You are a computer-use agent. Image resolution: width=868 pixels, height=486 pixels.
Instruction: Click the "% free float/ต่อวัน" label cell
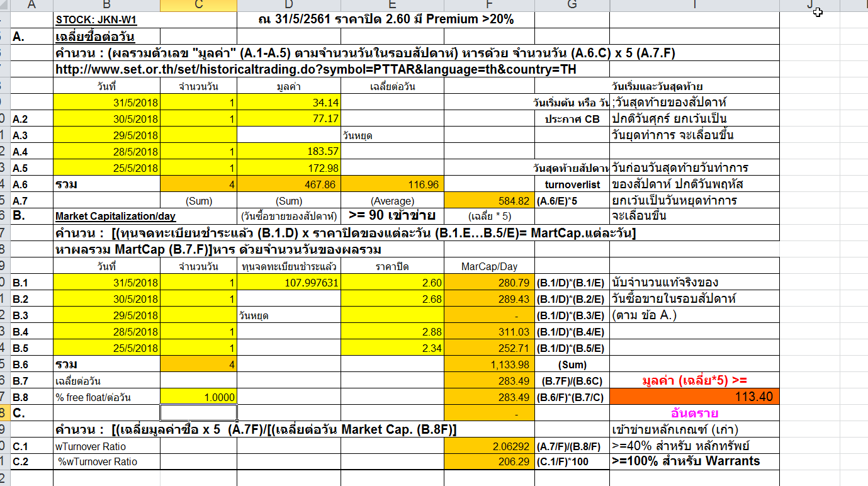(107, 397)
